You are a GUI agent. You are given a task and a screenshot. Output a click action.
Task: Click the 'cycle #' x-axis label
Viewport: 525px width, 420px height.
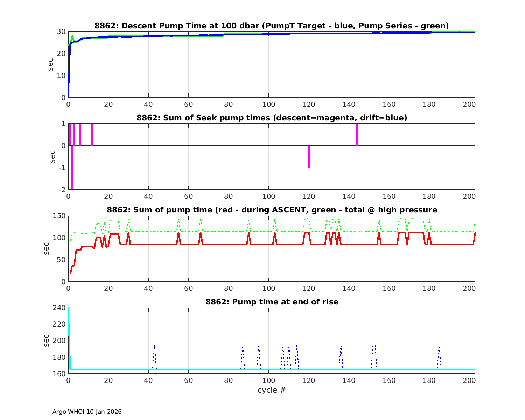(272, 390)
